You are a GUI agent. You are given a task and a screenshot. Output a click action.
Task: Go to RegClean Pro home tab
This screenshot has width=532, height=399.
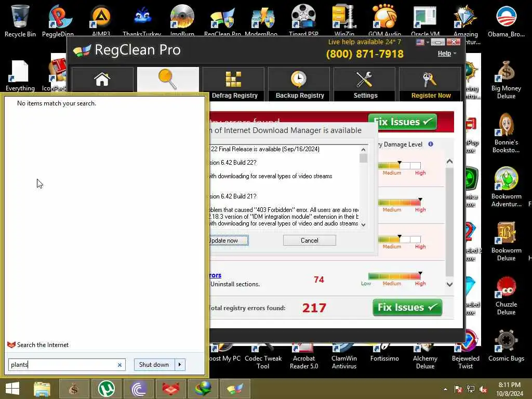pyautogui.click(x=102, y=79)
